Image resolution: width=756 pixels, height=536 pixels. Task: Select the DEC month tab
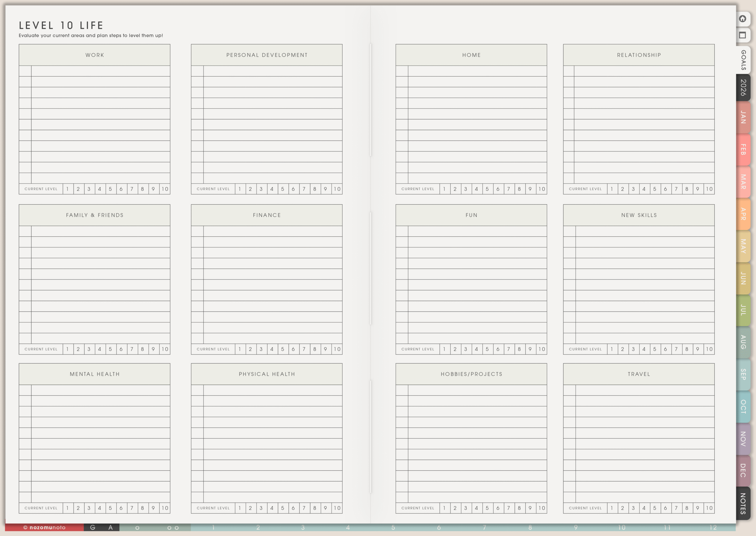click(x=743, y=470)
